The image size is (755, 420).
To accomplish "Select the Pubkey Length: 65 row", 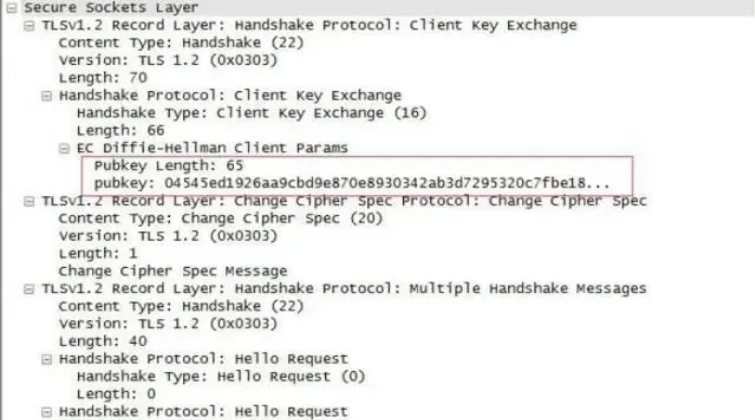I will pos(169,166).
